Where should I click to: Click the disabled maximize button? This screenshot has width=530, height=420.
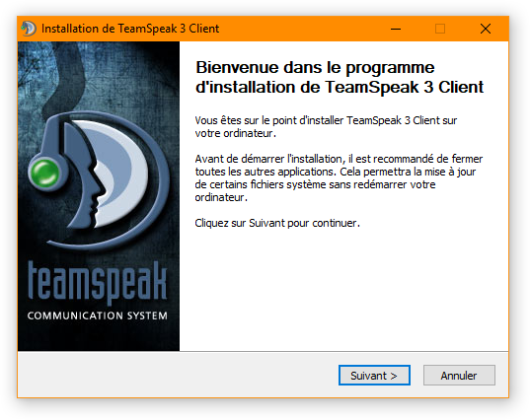tap(440, 29)
